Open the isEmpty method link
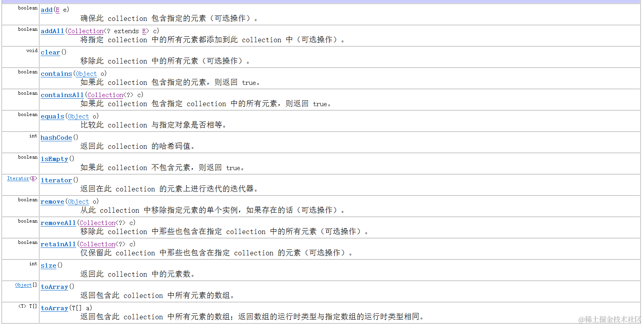644x326 pixels. coord(54,159)
